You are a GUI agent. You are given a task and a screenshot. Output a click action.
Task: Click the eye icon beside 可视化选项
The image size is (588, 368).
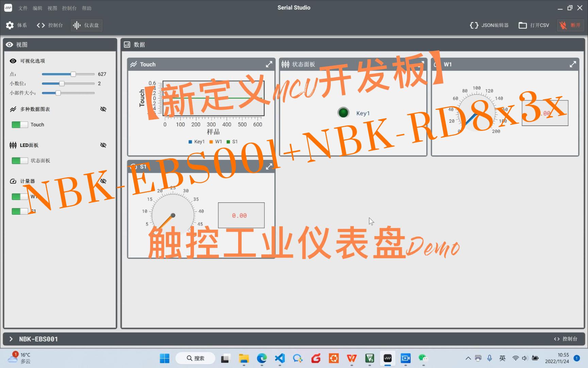[13, 61]
